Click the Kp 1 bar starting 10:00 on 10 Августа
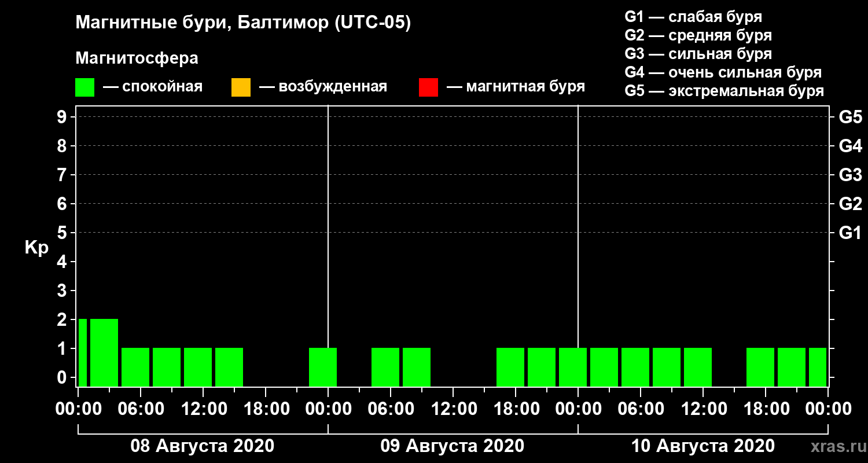This screenshot has height=463, width=868. (698, 367)
